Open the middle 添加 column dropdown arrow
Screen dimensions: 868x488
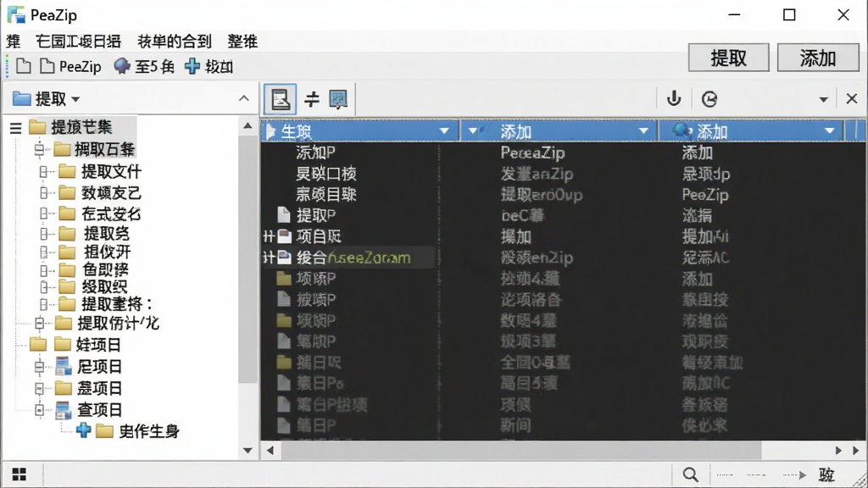click(643, 131)
